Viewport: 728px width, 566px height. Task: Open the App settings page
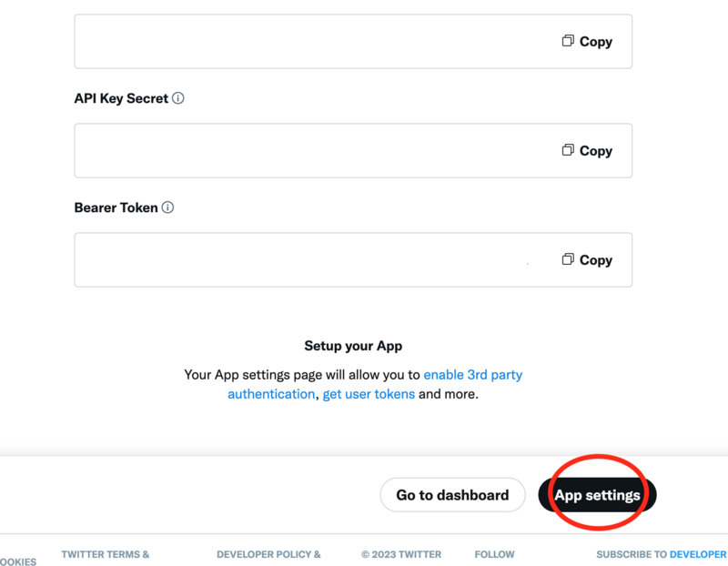coord(597,495)
